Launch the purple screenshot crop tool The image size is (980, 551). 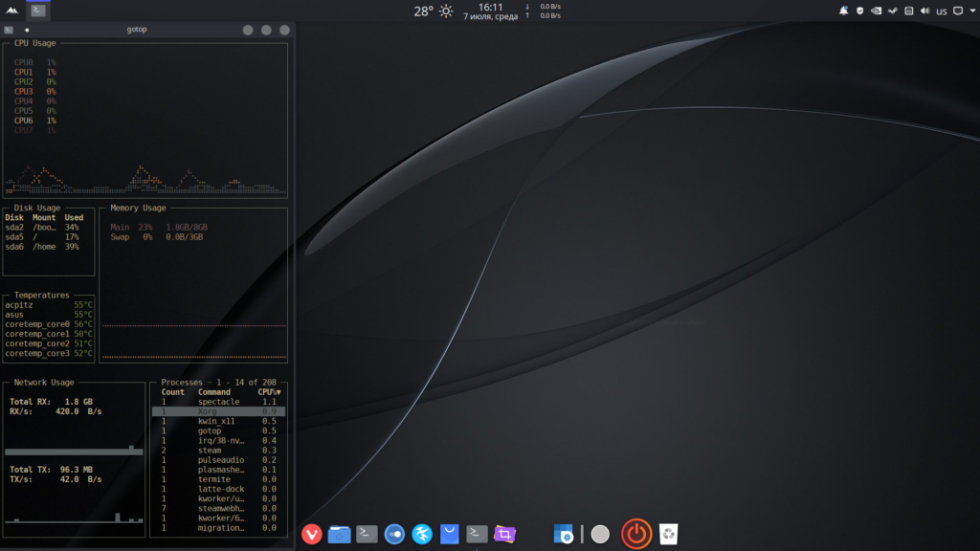(x=504, y=534)
